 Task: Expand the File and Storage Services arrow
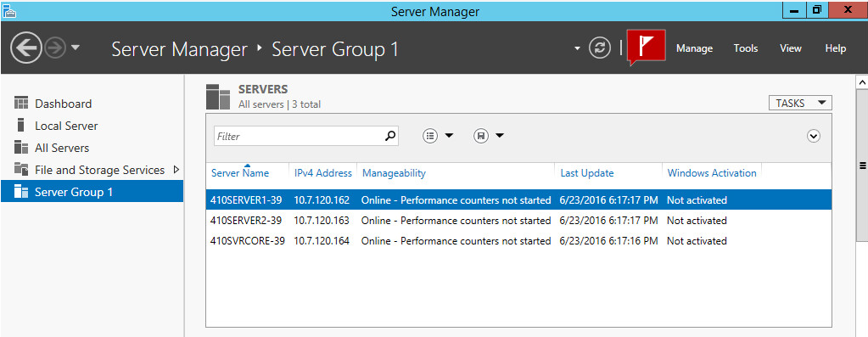(176, 169)
